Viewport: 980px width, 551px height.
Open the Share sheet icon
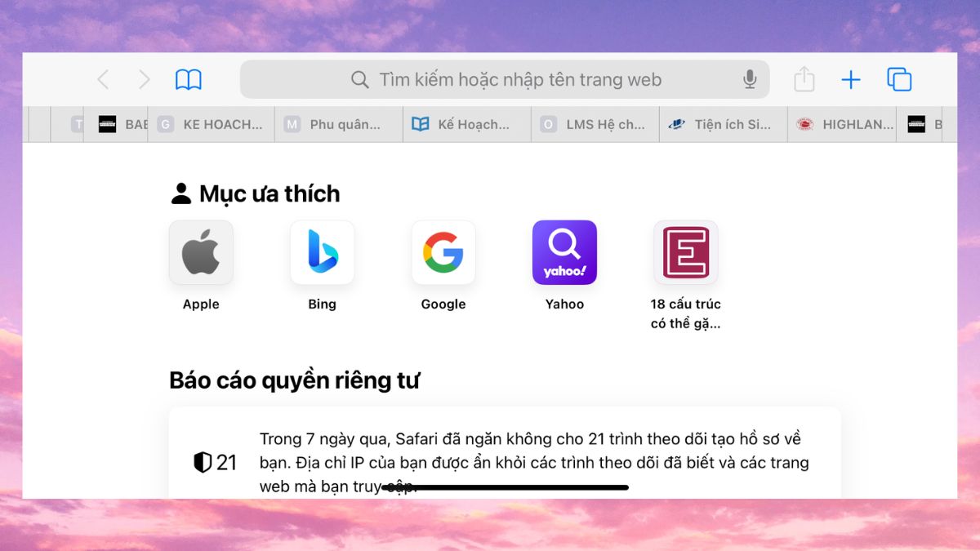(x=804, y=79)
